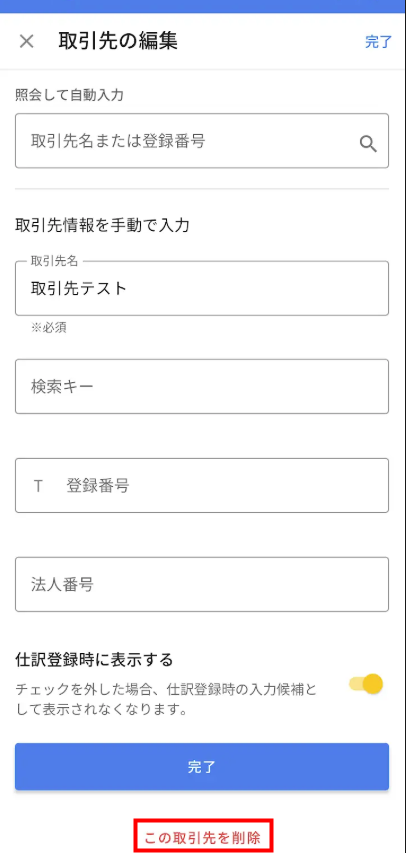Focus the 検索キー input field
The image size is (406, 853).
point(202,386)
